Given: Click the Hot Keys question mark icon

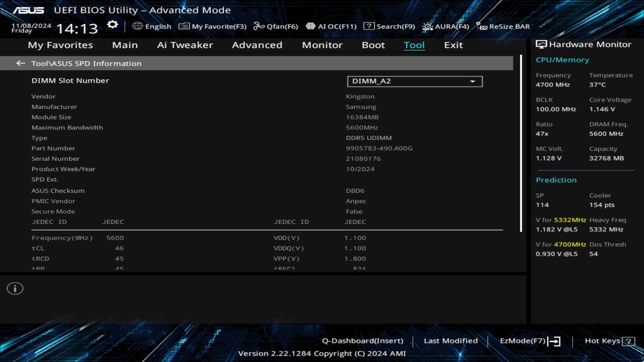Looking at the screenshot, I should tap(628, 341).
